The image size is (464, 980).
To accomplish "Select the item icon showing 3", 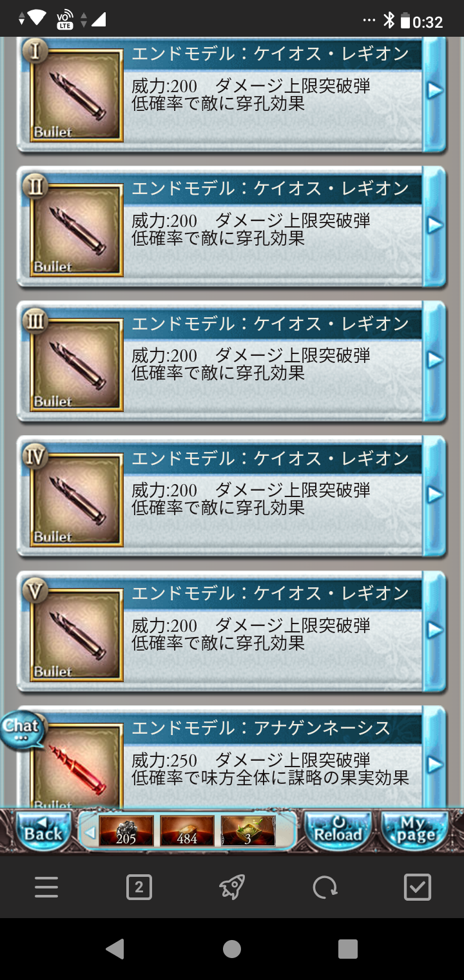I will (248, 831).
